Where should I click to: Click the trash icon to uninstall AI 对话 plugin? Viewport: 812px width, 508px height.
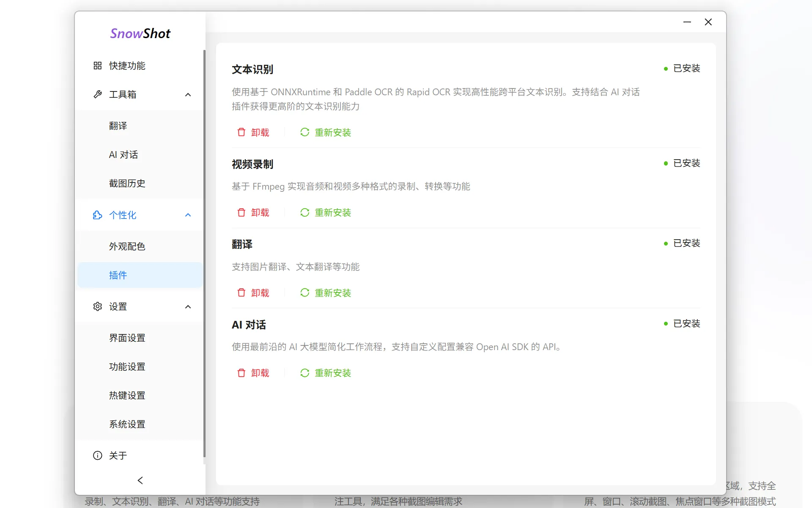[x=241, y=373]
